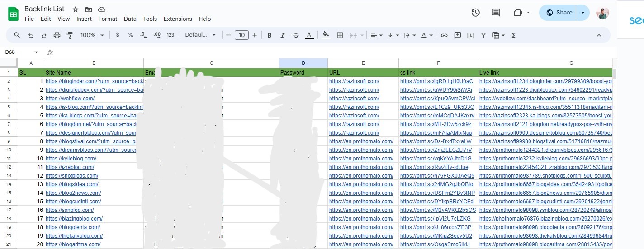This screenshot has height=249, width=644.
Task: Star the Backlink List document
Action: [x=76, y=9]
